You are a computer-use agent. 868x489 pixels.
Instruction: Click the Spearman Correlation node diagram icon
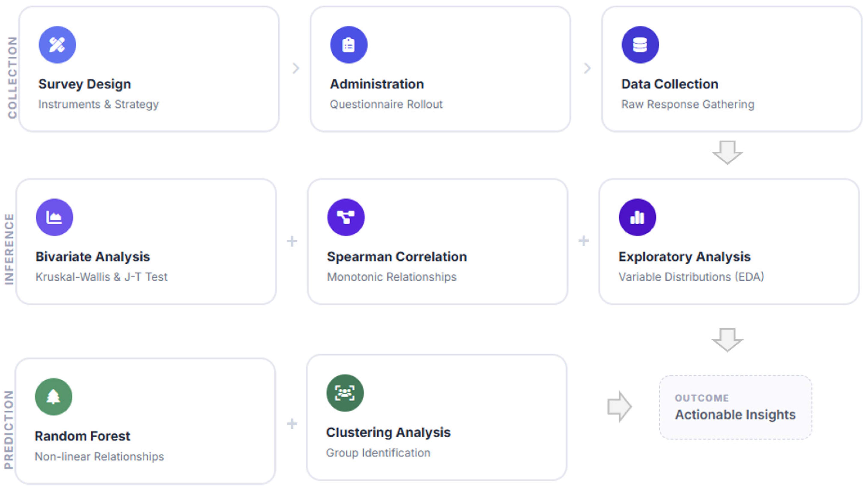coord(346,217)
